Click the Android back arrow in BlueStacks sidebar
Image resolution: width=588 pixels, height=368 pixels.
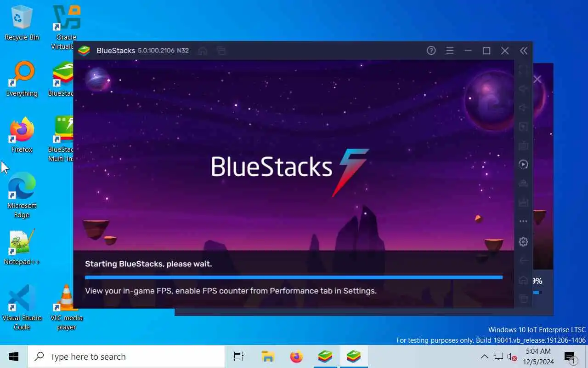(x=523, y=260)
